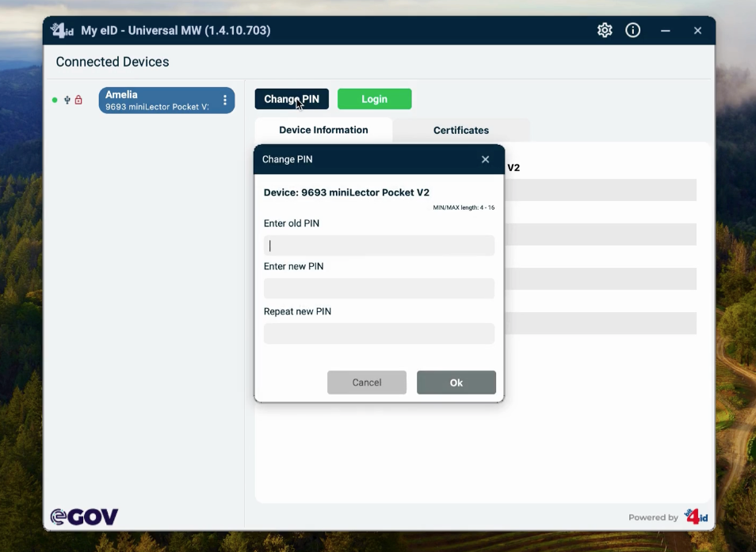Close the Change PIN dialog

click(x=485, y=159)
